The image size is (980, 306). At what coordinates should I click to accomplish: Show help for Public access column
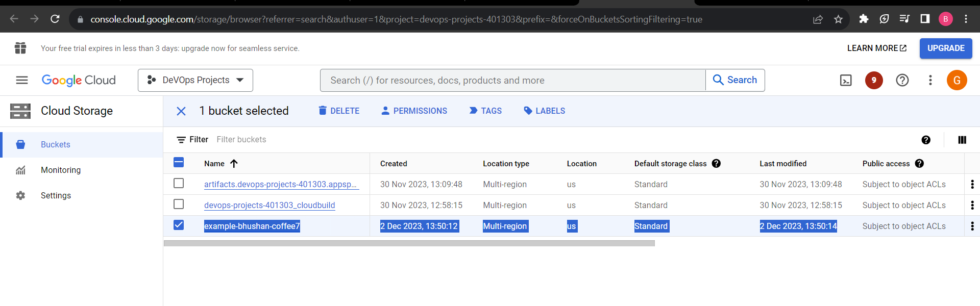(919, 164)
